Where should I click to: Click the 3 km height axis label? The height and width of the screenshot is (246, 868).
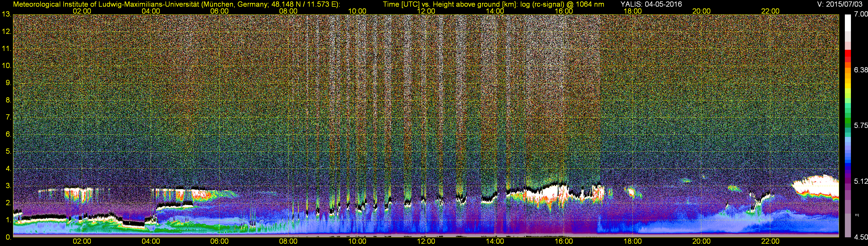[x=8, y=186]
